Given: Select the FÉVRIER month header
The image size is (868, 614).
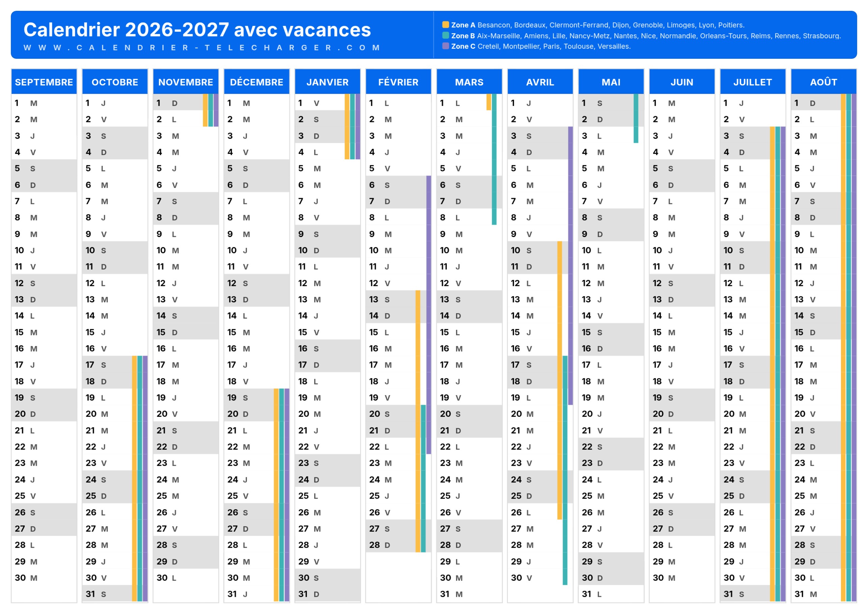Looking at the screenshot, I should click(399, 82).
